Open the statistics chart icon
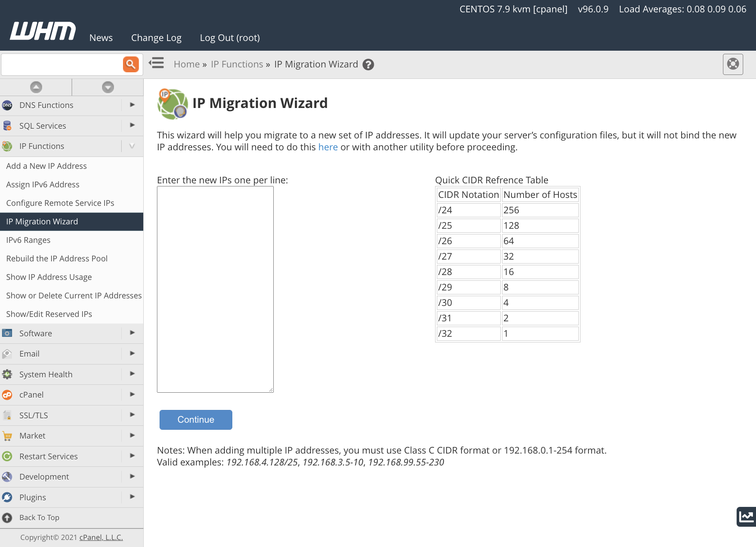Viewport: 756px width, 547px height. click(x=746, y=516)
